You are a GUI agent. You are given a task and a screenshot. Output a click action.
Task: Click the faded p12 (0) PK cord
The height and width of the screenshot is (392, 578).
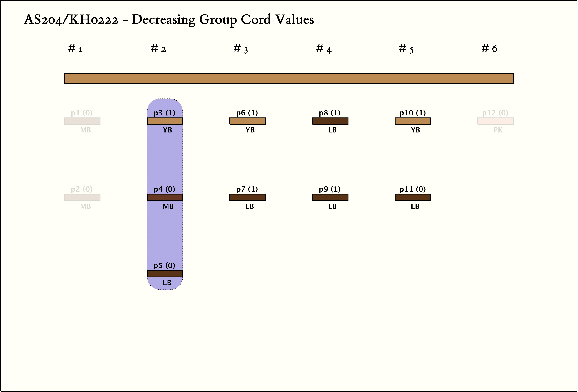click(495, 121)
